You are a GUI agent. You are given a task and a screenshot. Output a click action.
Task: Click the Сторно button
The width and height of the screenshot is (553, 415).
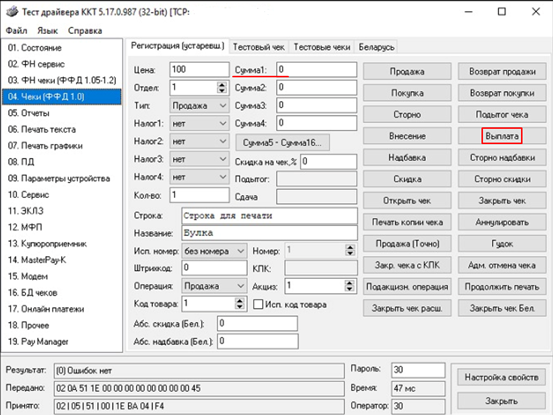407,115
